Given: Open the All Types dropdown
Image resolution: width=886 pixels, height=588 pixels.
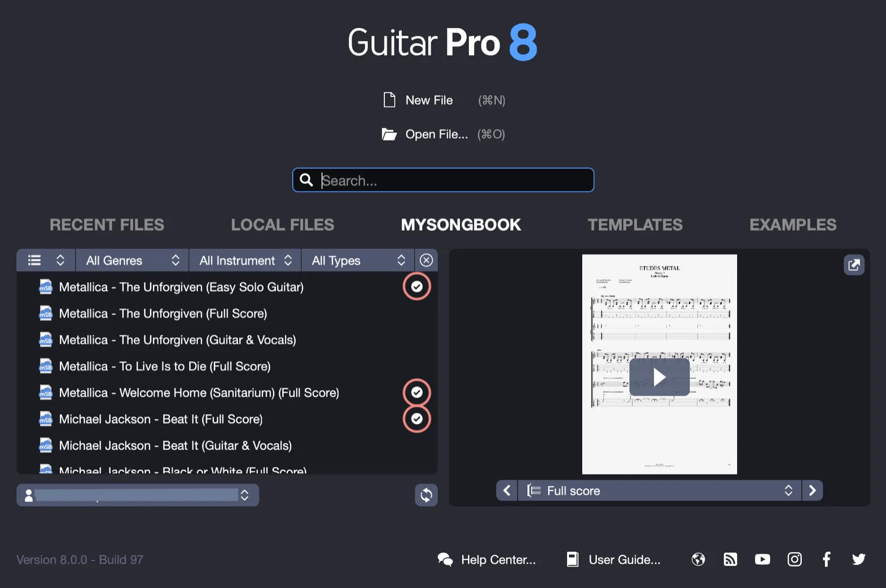Looking at the screenshot, I should pyautogui.click(x=358, y=260).
